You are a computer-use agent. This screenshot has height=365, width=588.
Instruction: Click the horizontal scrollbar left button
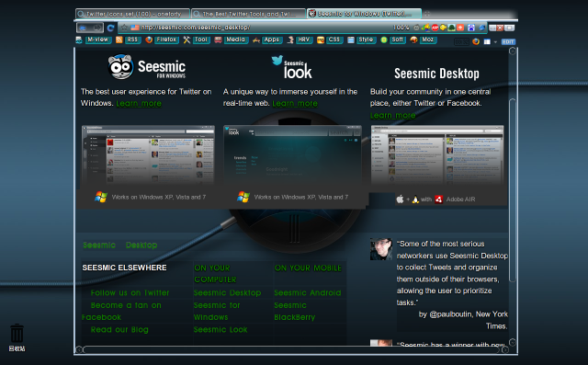(79, 349)
